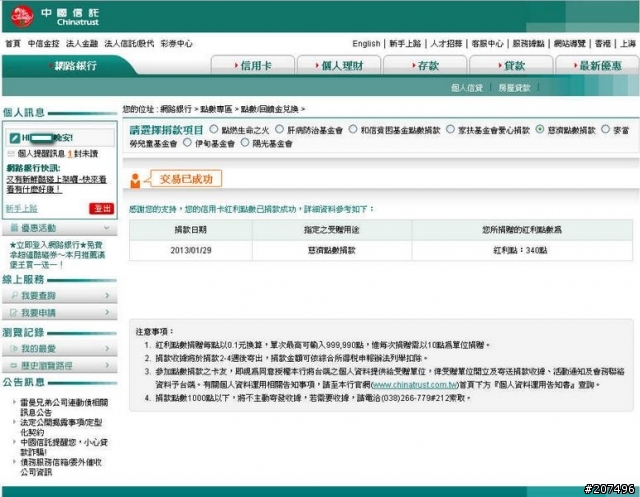This screenshot has height=497, width=640.
Task: Click the 最新優惠 navigation tab
Action: coord(598,65)
